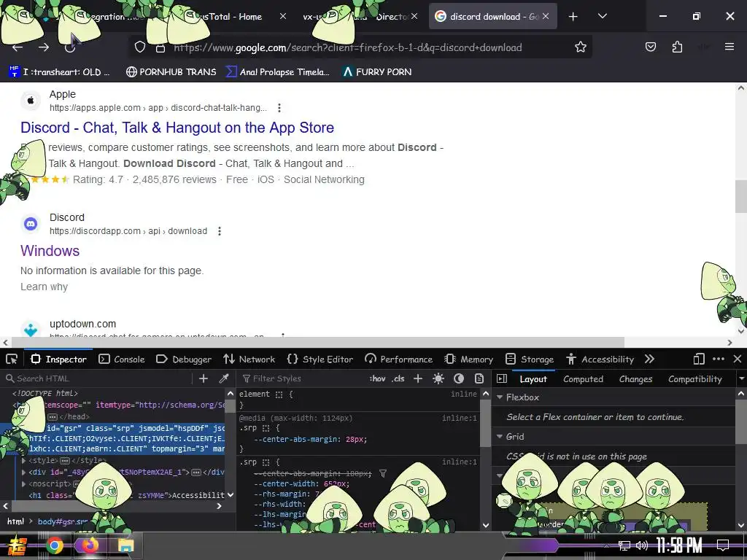Image resolution: width=747 pixels, height=560 pixels.
Task: Open the Firefox hamburger menu
Action: (x=729, y=47)
